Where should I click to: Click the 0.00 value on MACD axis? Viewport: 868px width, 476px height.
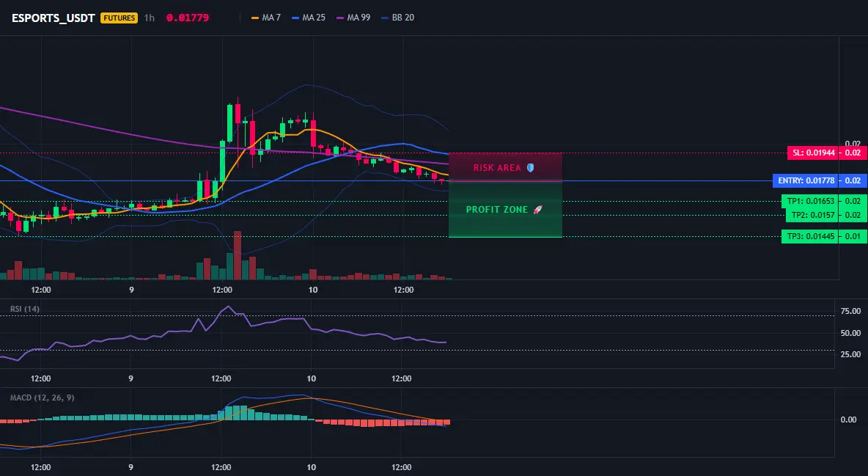point(849,420)
